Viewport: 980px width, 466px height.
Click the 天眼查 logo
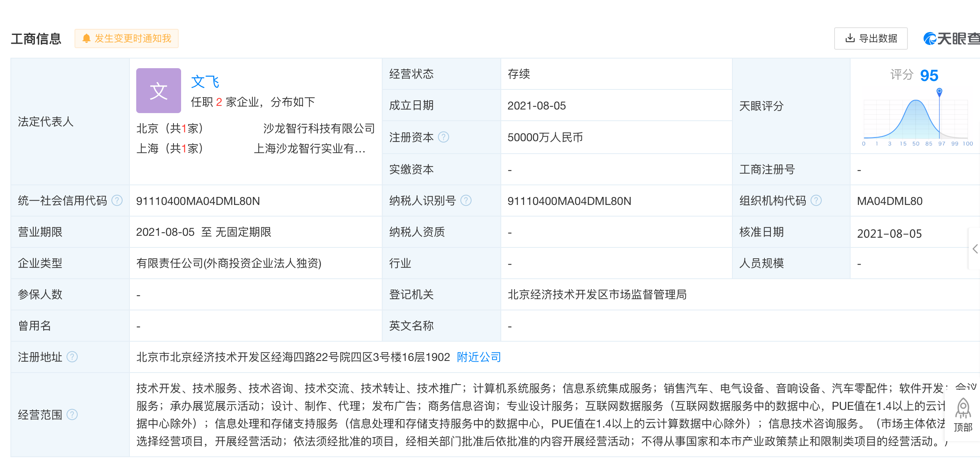point(952,38)
